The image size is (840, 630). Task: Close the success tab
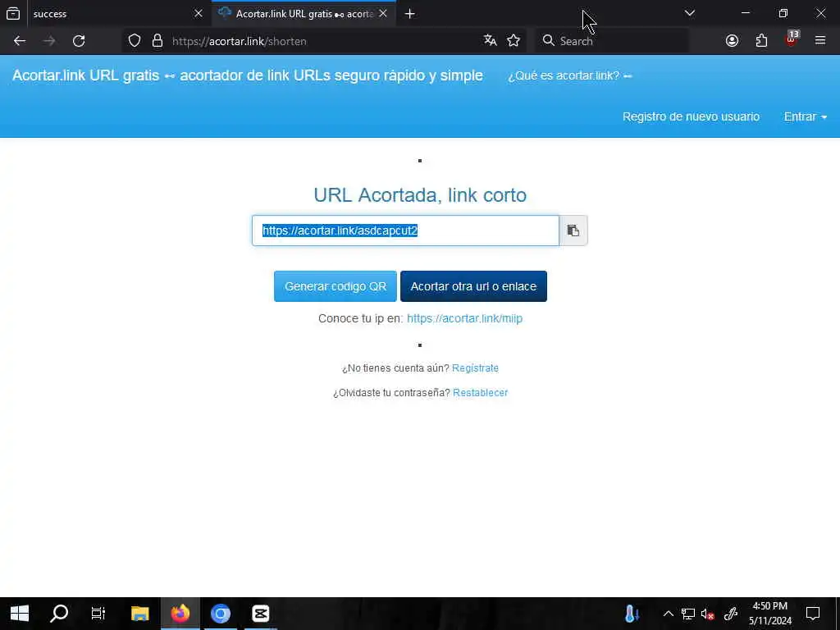[199, 14]
